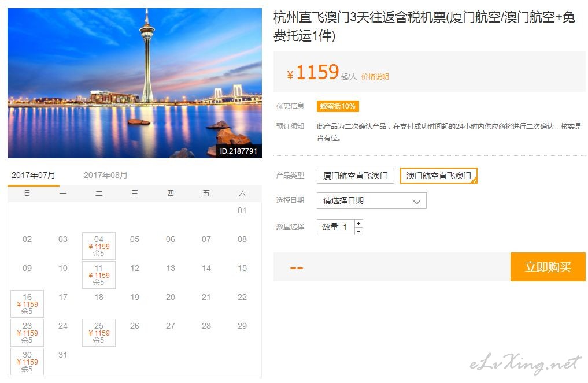The image size is (588, 383).
Task: Click calendar day 31
Action: click(63, 355)
